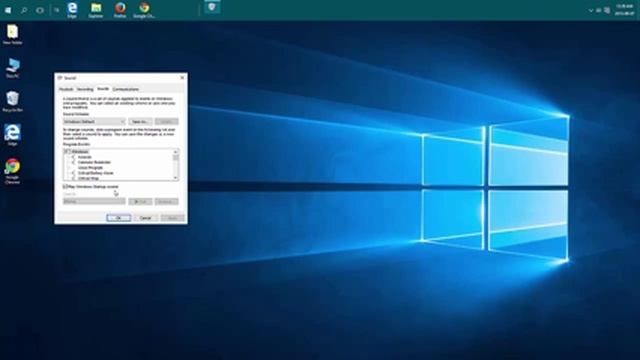Open Task View on the taskbar
The height and width of the screenshot is (360, 640).
(40, 10)
